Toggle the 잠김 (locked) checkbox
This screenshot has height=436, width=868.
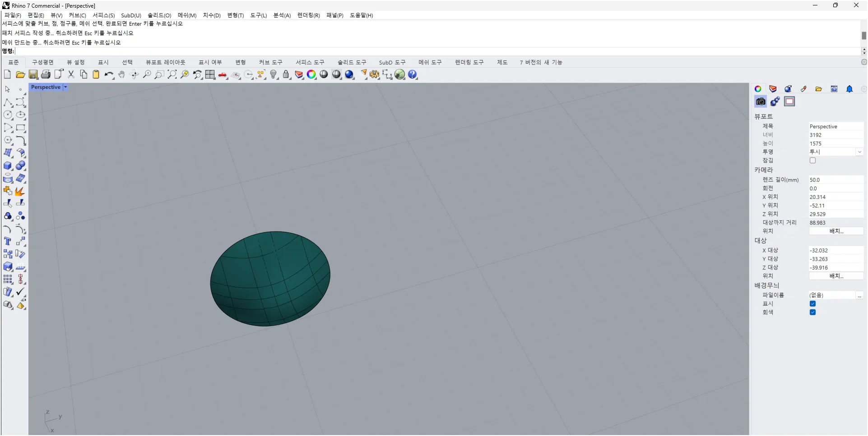point(812,161)
